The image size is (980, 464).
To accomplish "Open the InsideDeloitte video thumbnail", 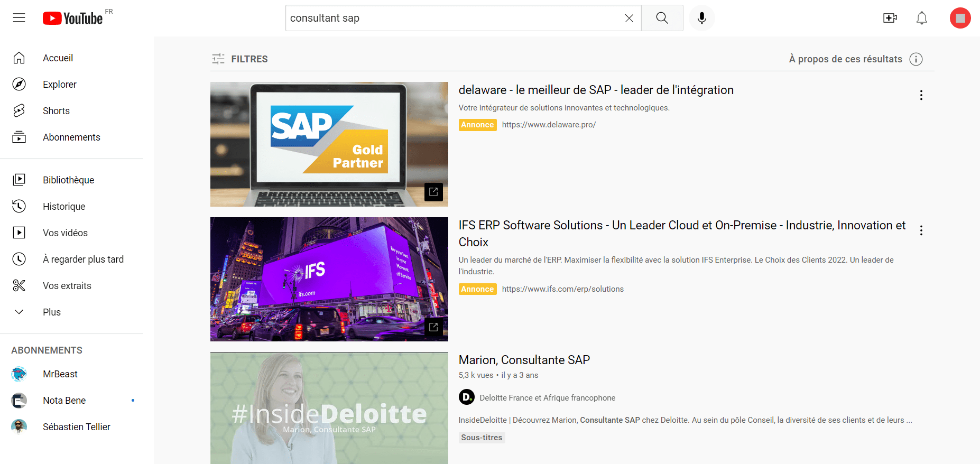I will click(329, 408).
